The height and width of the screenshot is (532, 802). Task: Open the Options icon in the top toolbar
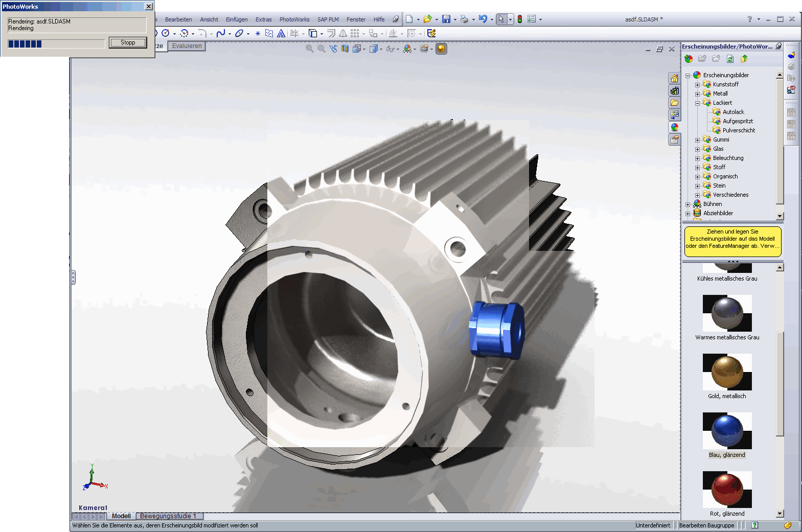(532, 19)
